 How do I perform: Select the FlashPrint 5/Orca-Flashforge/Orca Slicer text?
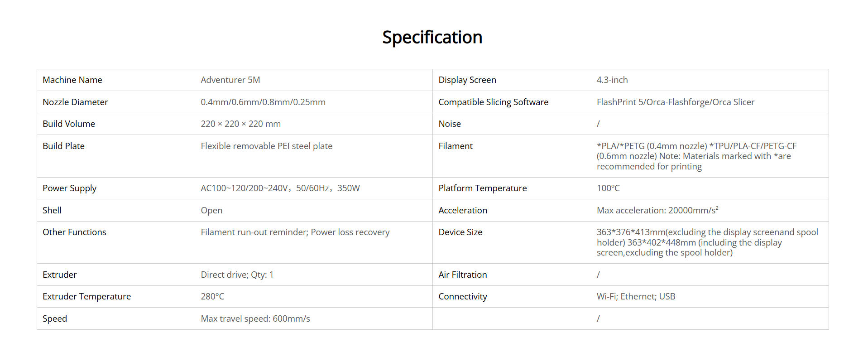[675, 102]
